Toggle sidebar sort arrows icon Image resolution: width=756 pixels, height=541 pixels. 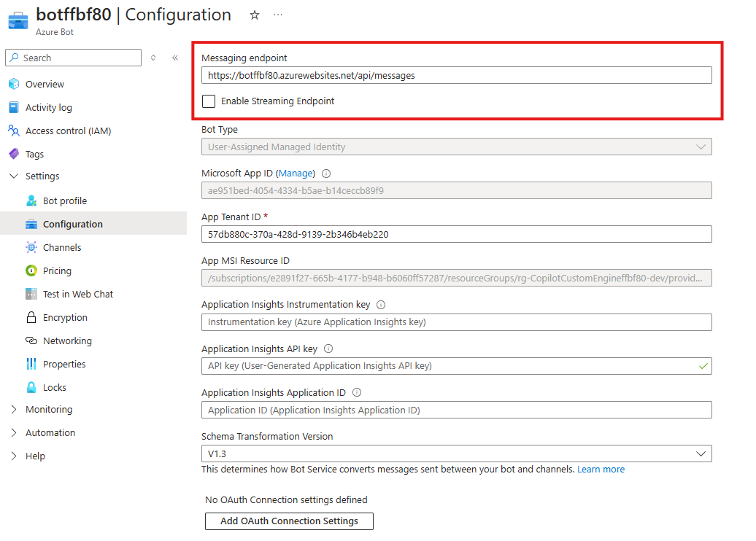(x=153, y=58)
